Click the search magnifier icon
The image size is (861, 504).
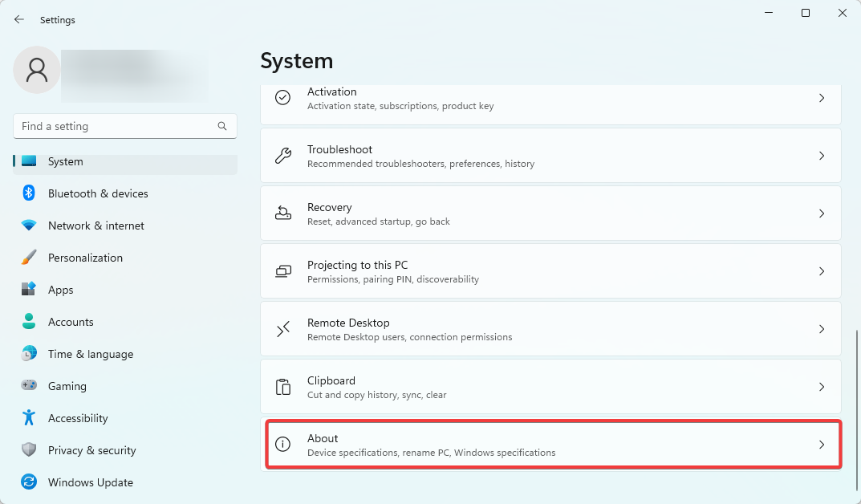point(221,126)
